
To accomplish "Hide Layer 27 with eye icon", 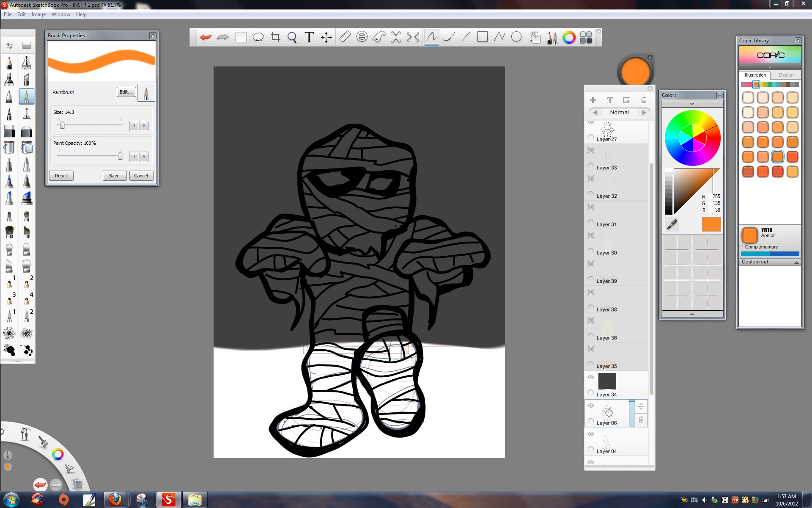I will (591, 122).
